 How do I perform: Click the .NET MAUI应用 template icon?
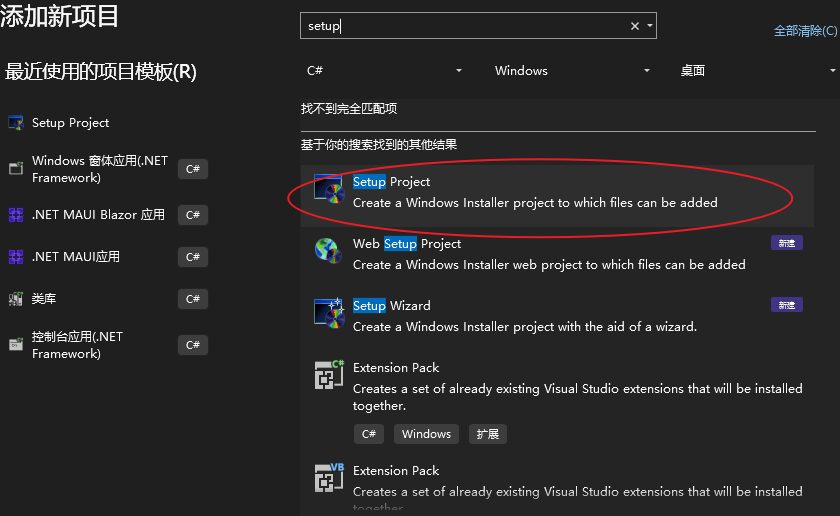(x=16, y=257)
